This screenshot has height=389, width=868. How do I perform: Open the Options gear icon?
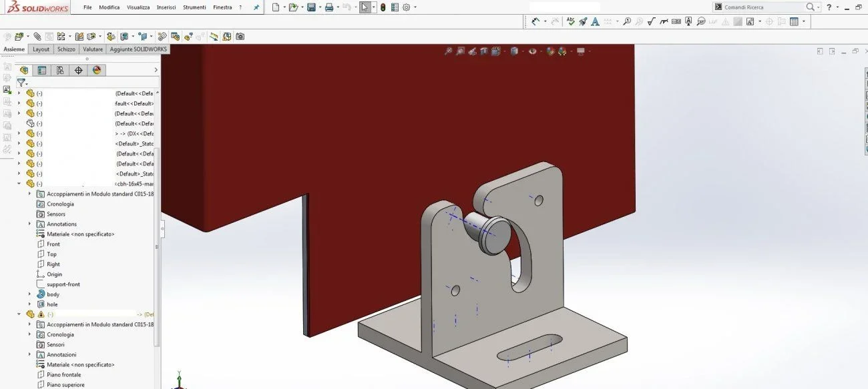pos(406,7)
